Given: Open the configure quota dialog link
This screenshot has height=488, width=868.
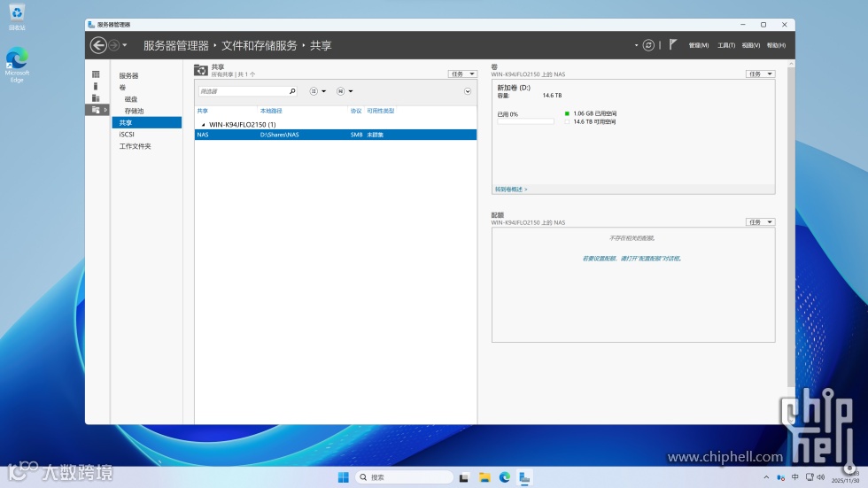Looking at the screenshot, I should coord(632,259).
